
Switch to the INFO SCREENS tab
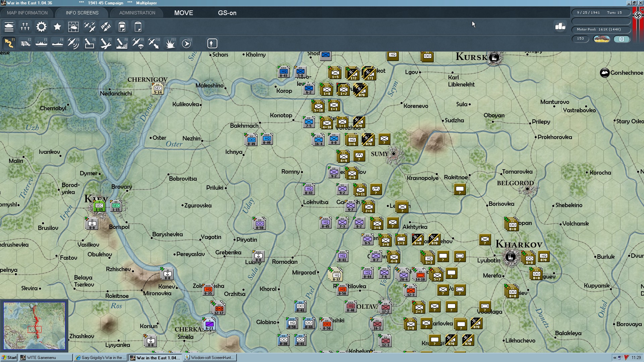coord(82,13)
